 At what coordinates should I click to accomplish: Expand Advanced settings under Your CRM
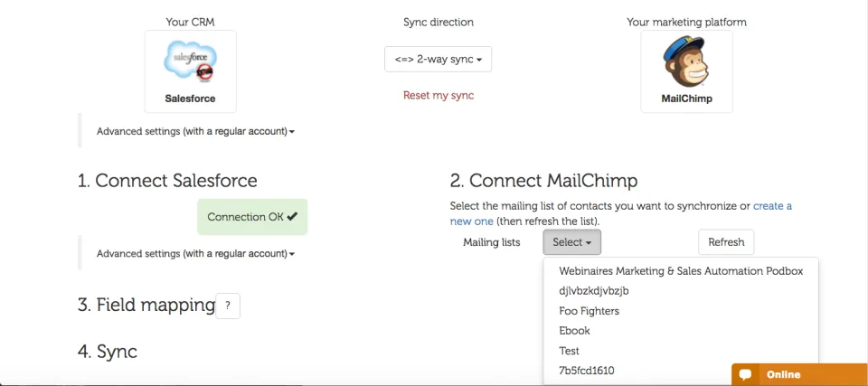click(x=195, y=132)
